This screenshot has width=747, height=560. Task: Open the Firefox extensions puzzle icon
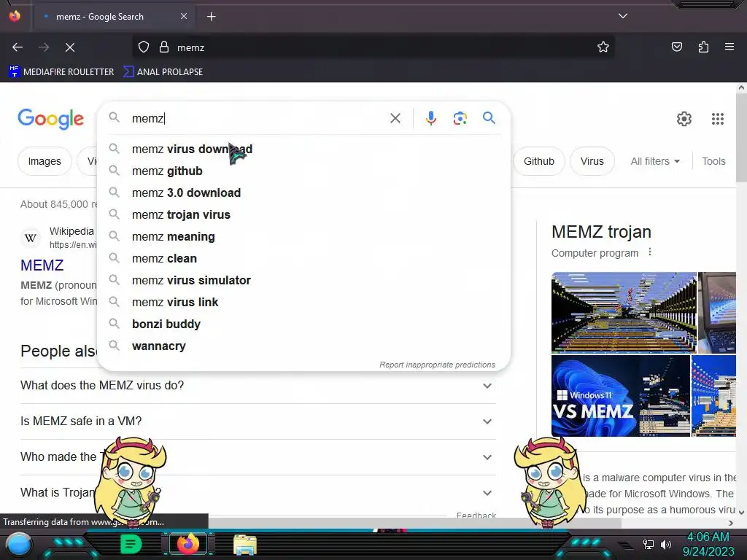[x=703, y=47]
